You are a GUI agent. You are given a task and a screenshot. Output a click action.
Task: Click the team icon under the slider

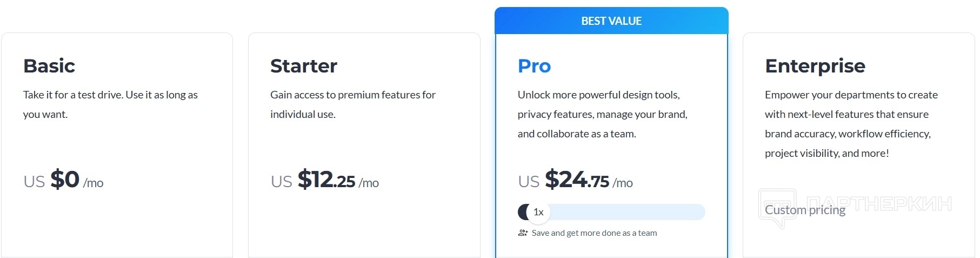[x=523, y=233]
